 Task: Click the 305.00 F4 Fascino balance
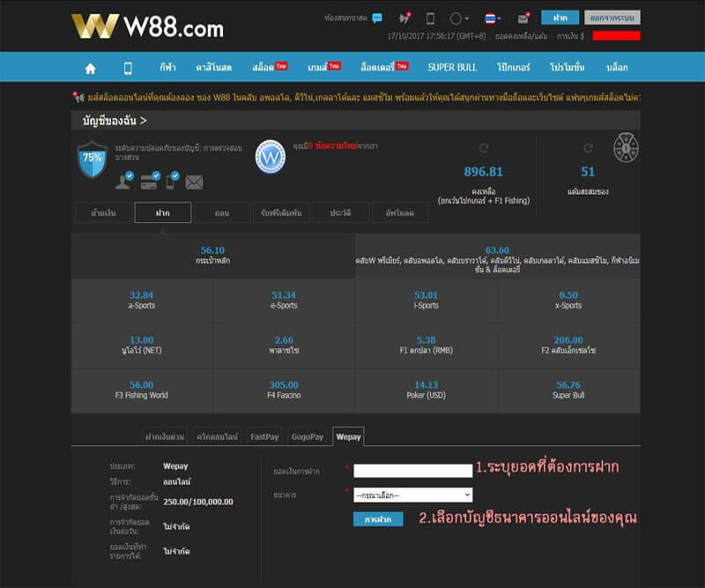pos(284,385)
